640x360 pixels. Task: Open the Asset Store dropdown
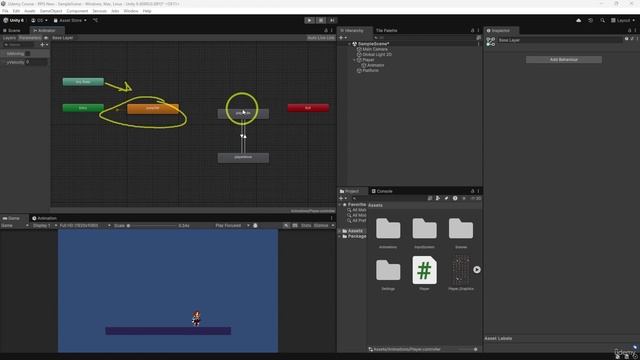pyautogui.click(x=70, y=20)
